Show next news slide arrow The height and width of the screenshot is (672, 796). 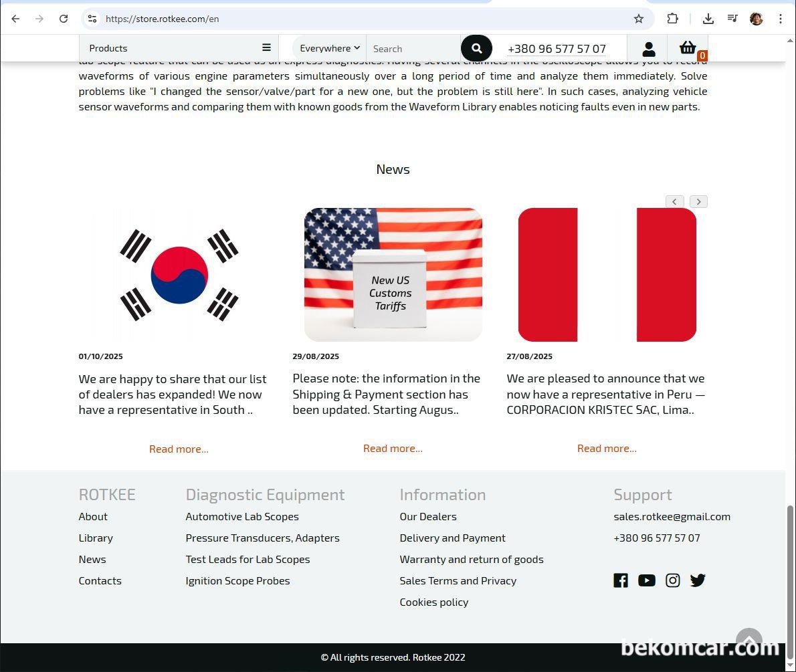(698, 201)
